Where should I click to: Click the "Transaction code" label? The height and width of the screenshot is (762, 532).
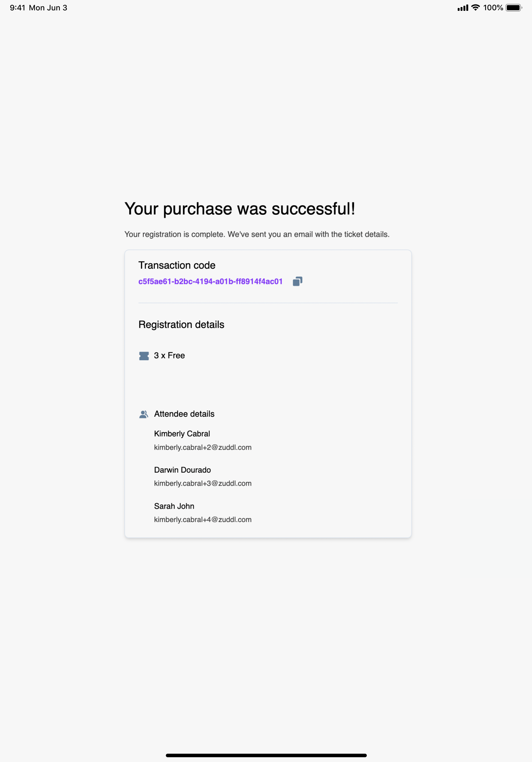[177, 265]
